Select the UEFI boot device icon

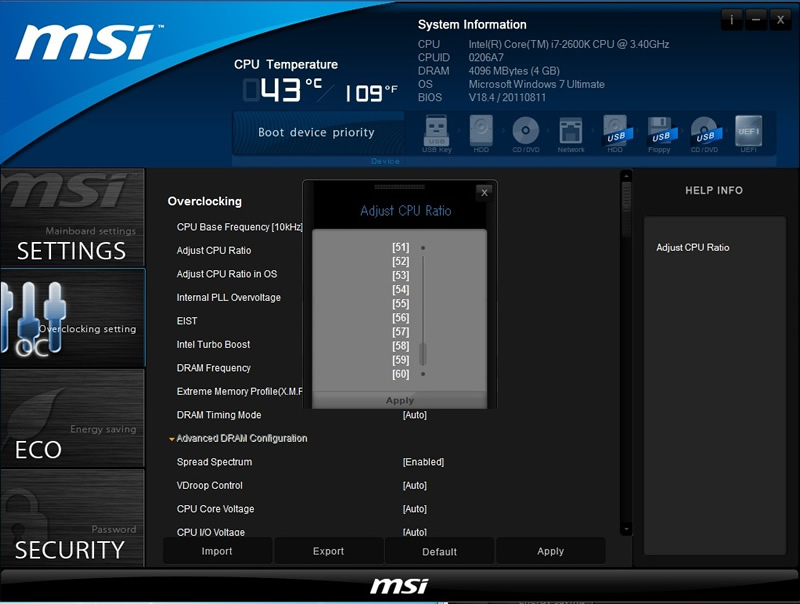point(748,134)
